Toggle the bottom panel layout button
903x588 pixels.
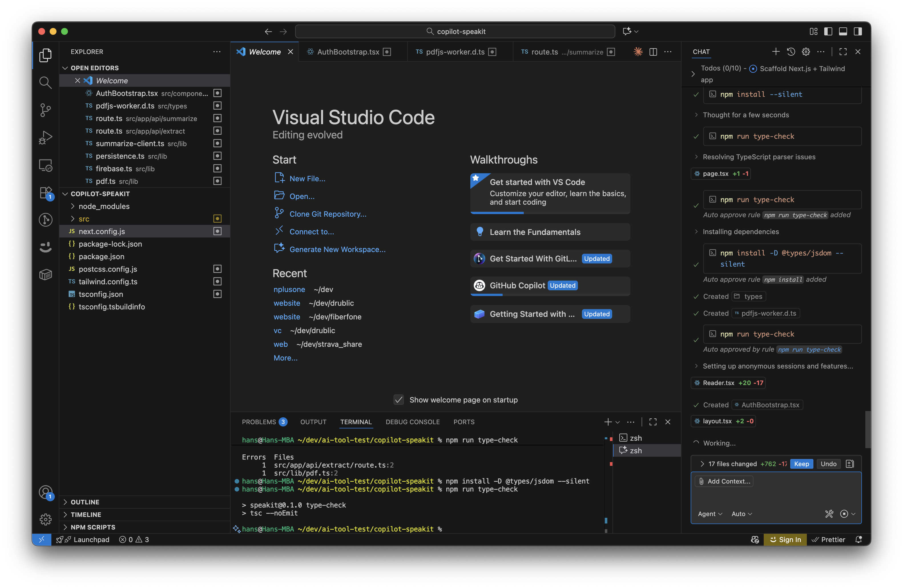tap(843, 31)
